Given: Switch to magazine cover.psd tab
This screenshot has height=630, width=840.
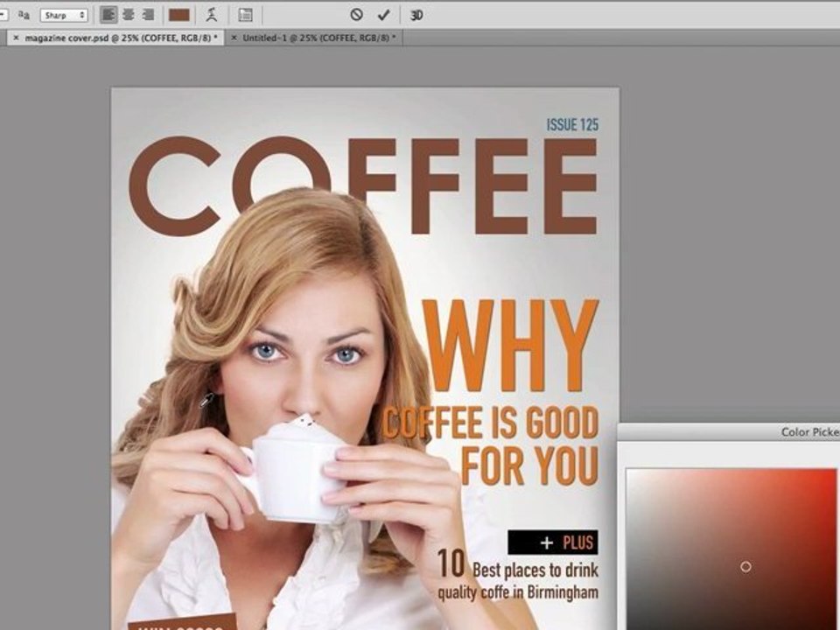Looking at the screenshot, I should pos(121,38).
